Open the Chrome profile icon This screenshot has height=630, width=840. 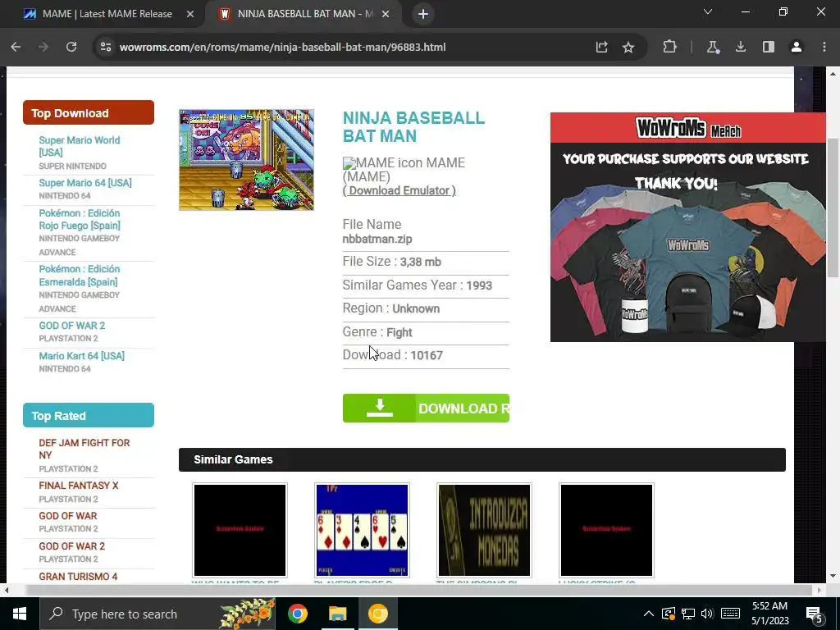[797, 47]
